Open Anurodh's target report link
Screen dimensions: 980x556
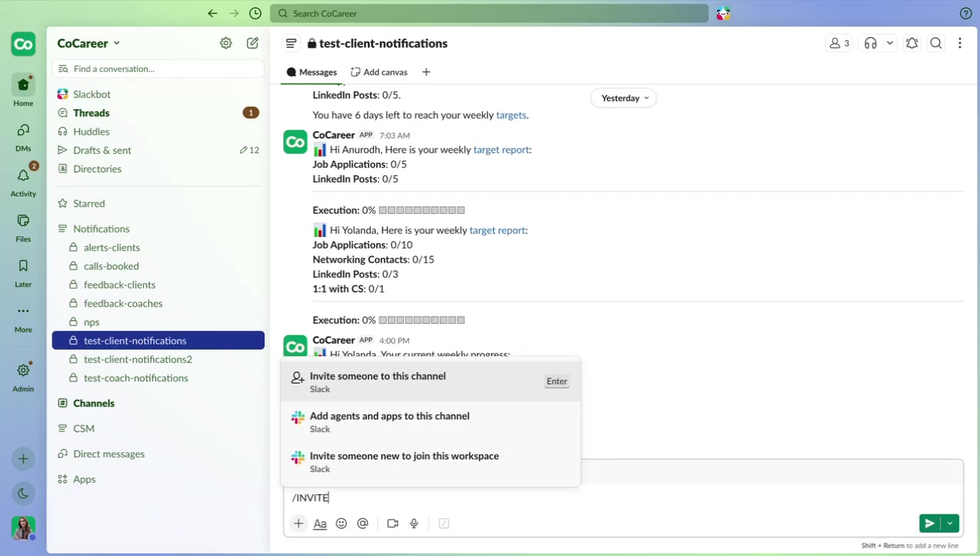click(502, 150)
